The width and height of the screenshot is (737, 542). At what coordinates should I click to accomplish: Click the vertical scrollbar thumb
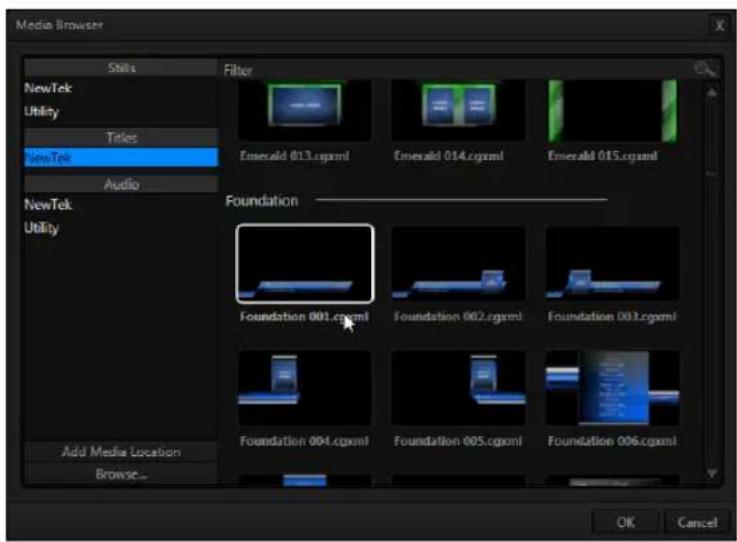point(712,174)
